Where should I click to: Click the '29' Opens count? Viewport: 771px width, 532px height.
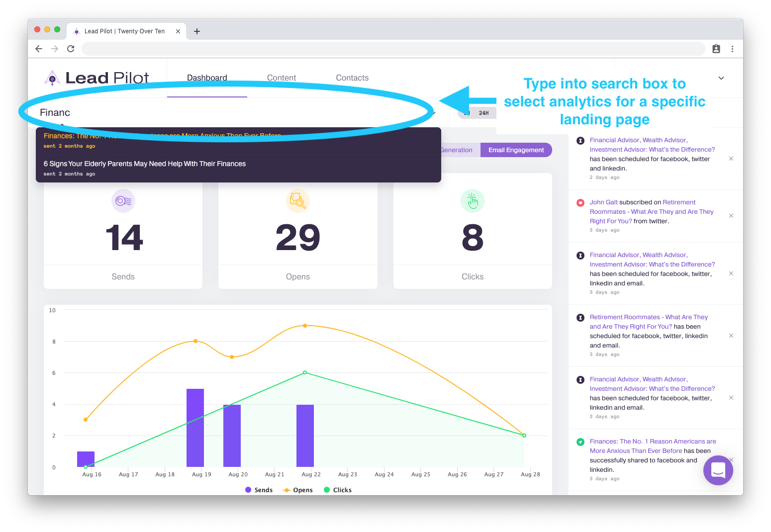click(298, 238)
